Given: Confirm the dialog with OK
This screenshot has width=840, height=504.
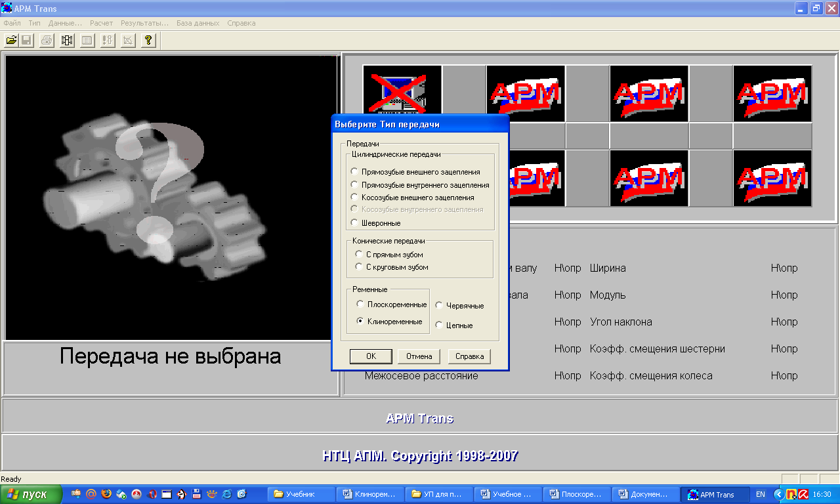Looking at the screenshot, I should coord(371,356).
